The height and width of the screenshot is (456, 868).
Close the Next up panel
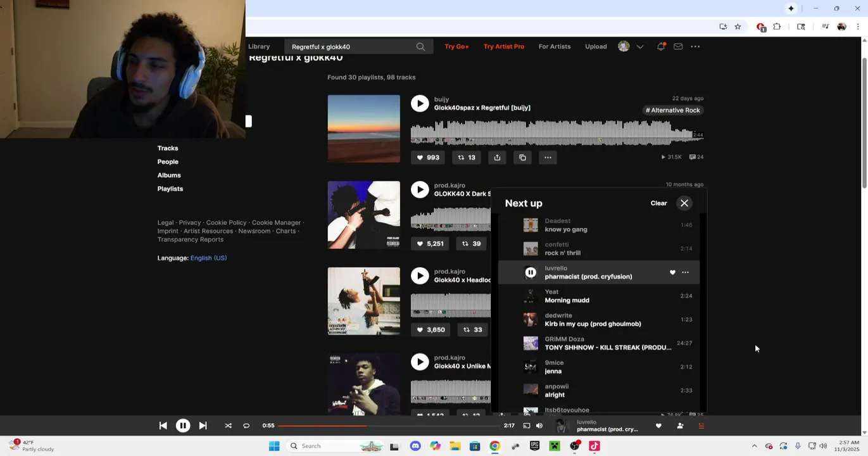[x=684, y=203]
